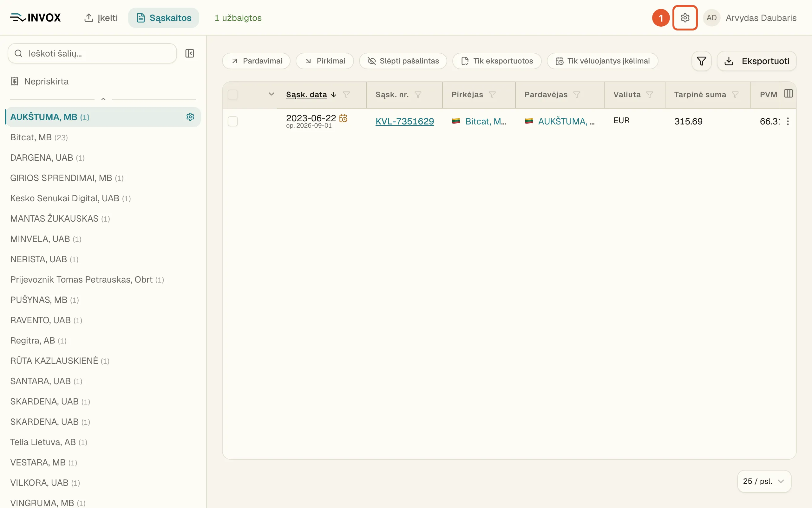Viewport: 812px width, 508px height.
Task: Select DARGENA, UAB party
Action: [x=103, y=157]
